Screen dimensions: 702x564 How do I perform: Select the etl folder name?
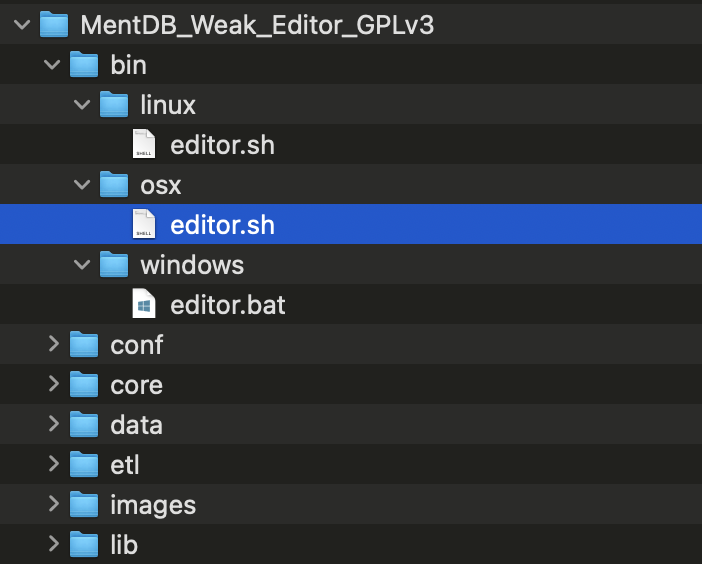pyautogui.click(x=125, y=465)
